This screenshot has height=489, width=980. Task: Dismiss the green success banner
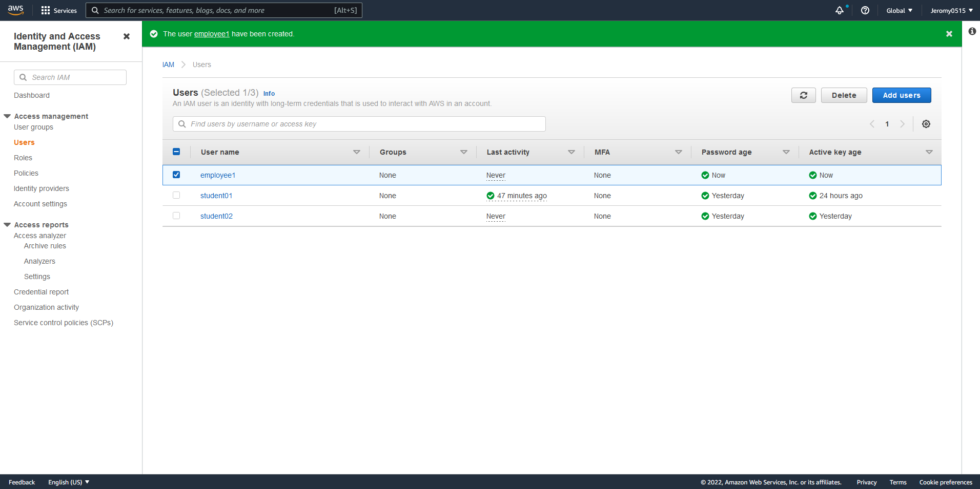[949, 34]
